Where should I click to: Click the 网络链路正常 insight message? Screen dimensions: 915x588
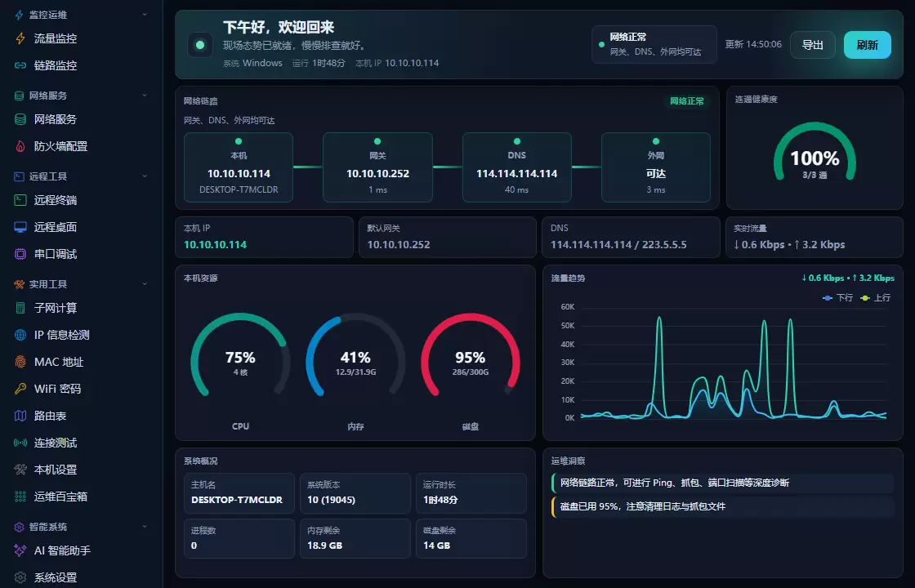(723, 483)
